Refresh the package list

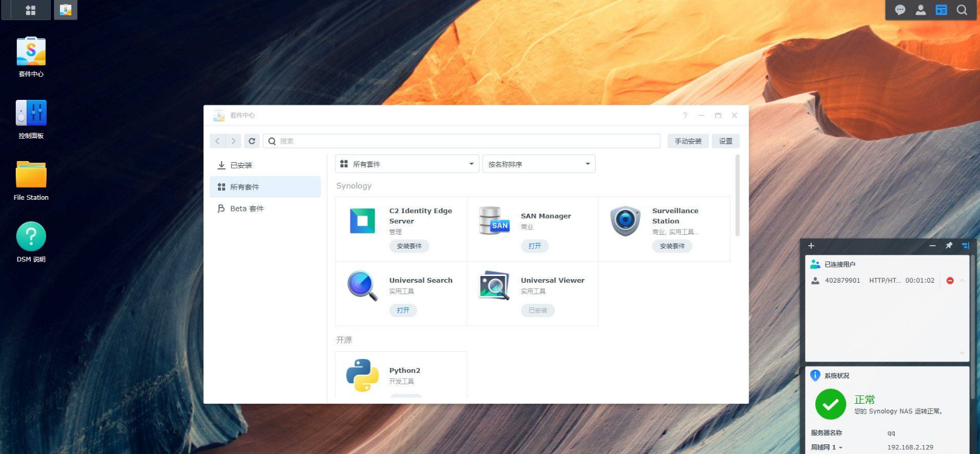point(252,141)
